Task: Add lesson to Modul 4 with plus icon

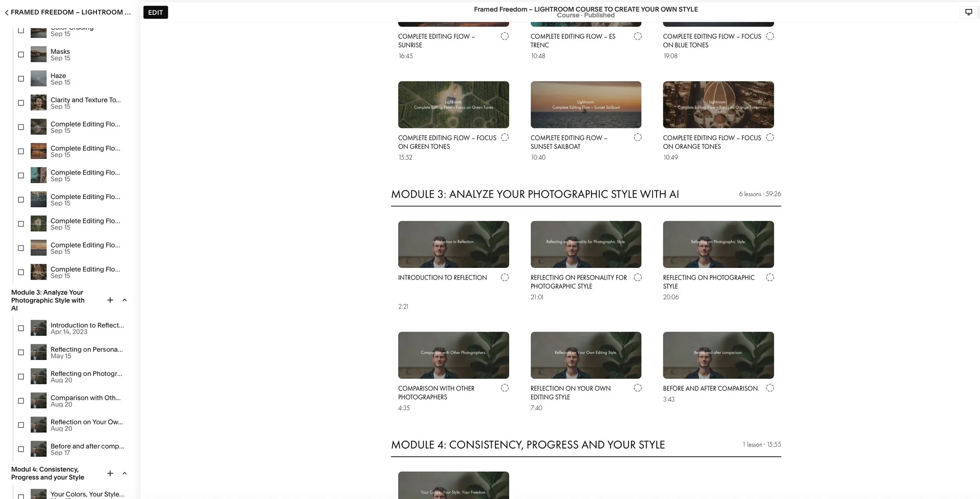Action: tap(110, 473)
